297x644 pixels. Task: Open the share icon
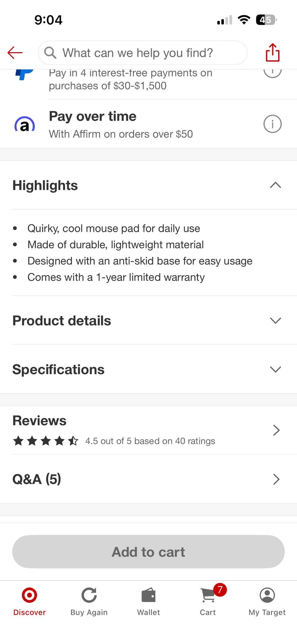click(x=273, y=52)
